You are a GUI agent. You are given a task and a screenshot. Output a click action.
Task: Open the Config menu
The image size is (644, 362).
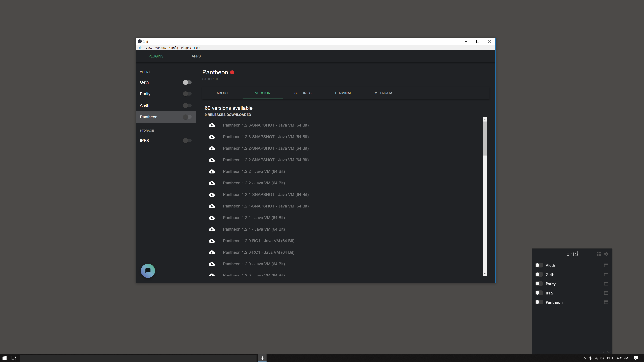[x=173, y=48]
